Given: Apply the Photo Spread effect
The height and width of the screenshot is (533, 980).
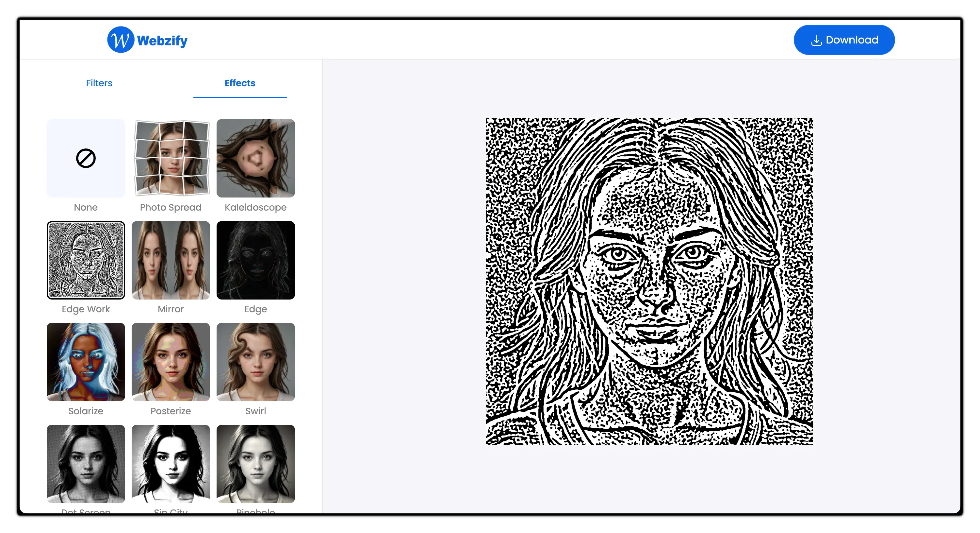Looking at the screenshot, I should [171, 158].
